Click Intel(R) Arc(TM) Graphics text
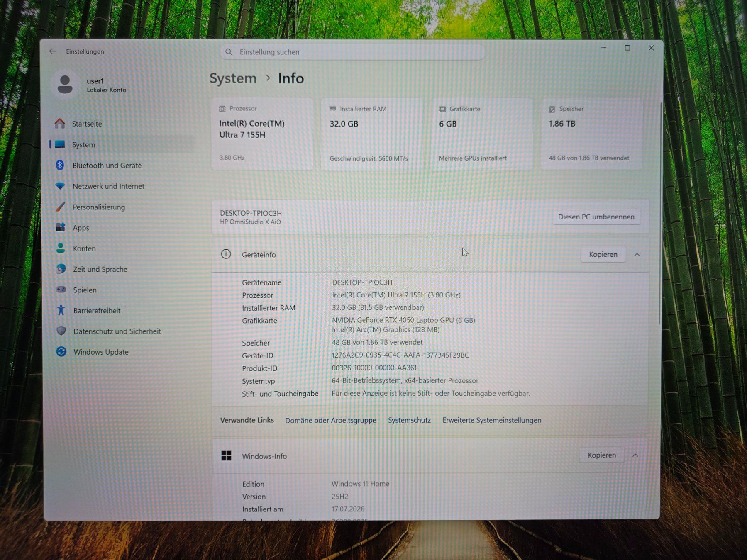This screenshot has width=747, height=560. [x=386, y=330]
